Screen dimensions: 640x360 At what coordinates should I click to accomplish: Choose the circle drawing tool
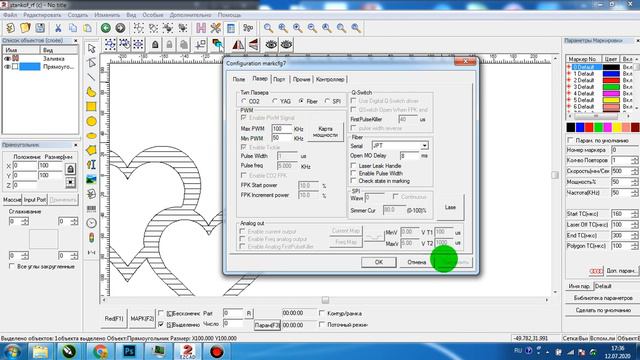click(91, 121)
